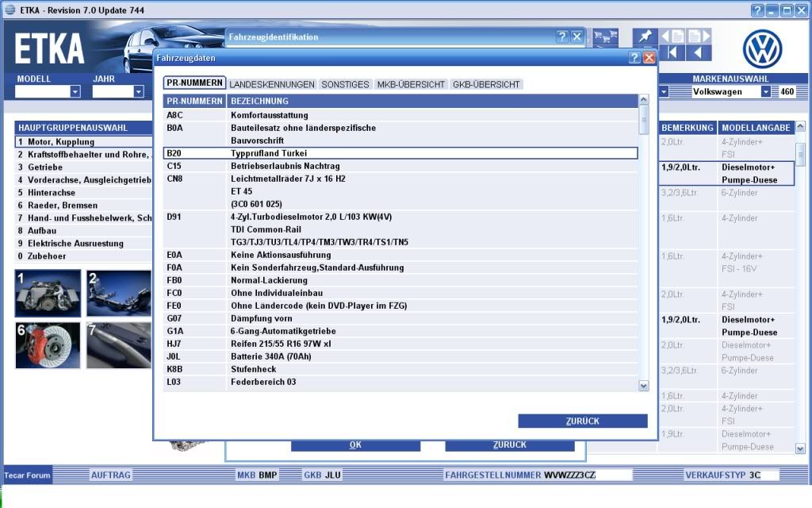
Task: Click the pushpin icon in toolbar
Action: click(x=645, y=36)
